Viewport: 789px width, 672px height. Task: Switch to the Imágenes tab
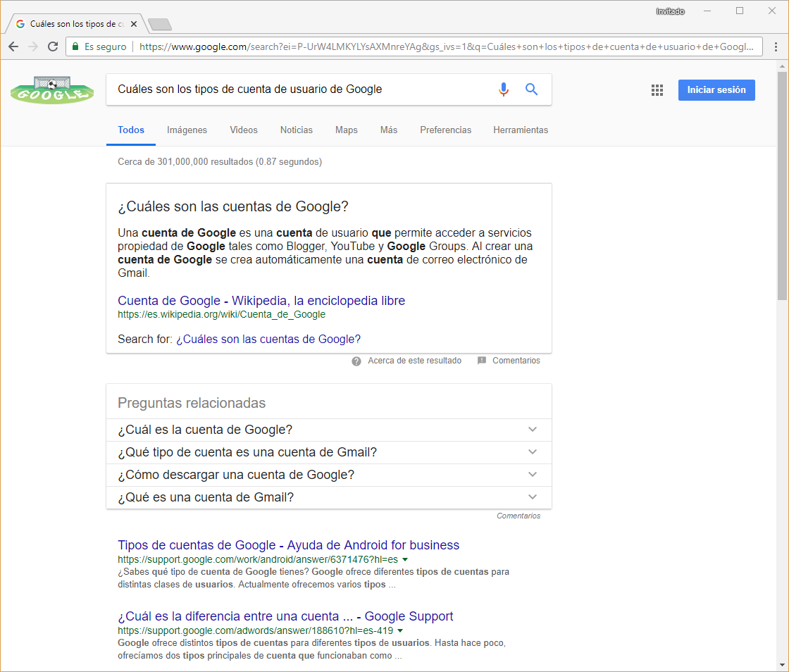pos(187,130)
